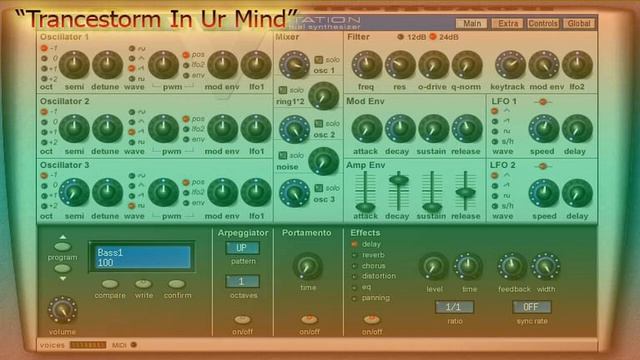Click the Oscillator 1 lfo1 knob

pos(256,64)
